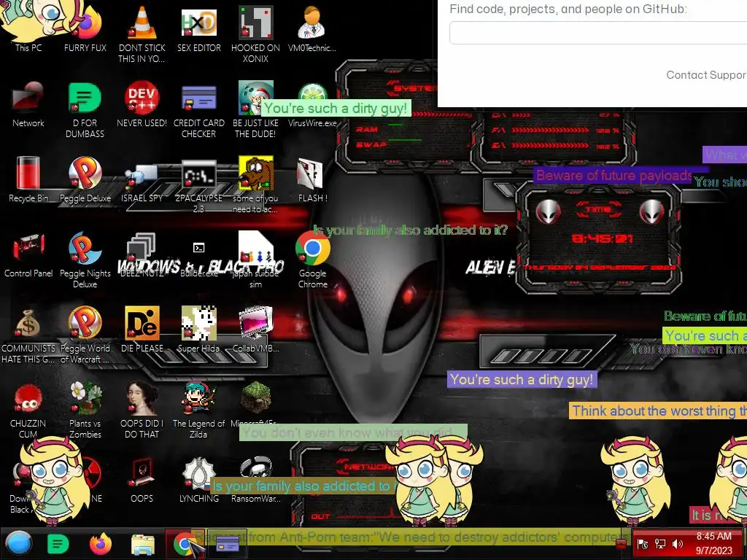Open the OOPS DID I DO THAT portrait icon
747x560 pixels.
tap(142, 411)
